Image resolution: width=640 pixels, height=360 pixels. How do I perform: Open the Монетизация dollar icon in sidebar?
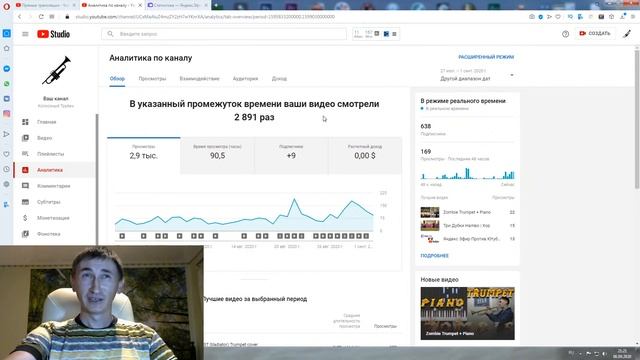(25, 218)
